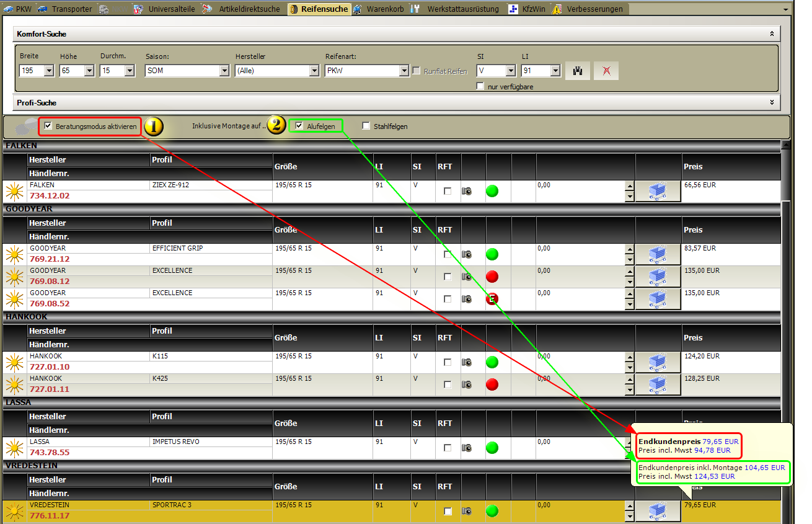Screen dimensions: 812x524
Task: Enable the Stahlfelgen checkbox
Action: [366, 126]
